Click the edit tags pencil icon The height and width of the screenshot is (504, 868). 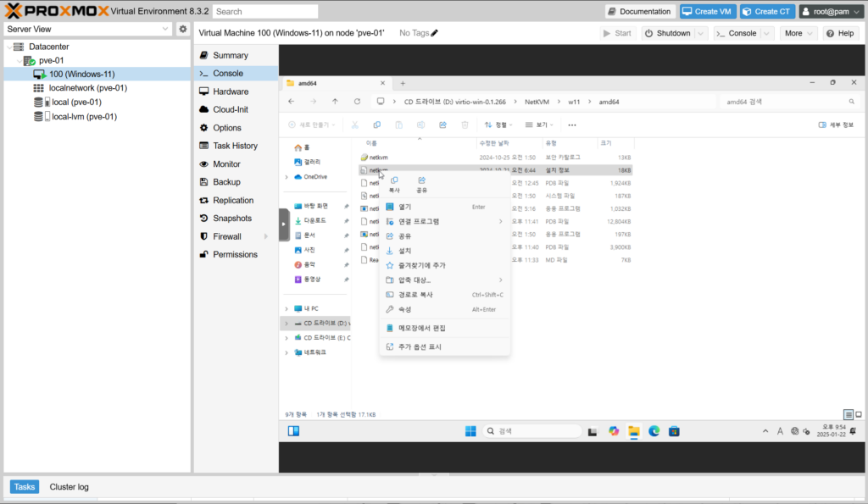[435, 33]
